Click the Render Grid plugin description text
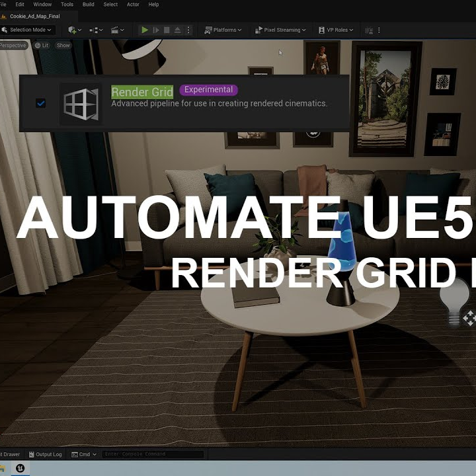The image size is (476, 476). [x=219, y=104]
